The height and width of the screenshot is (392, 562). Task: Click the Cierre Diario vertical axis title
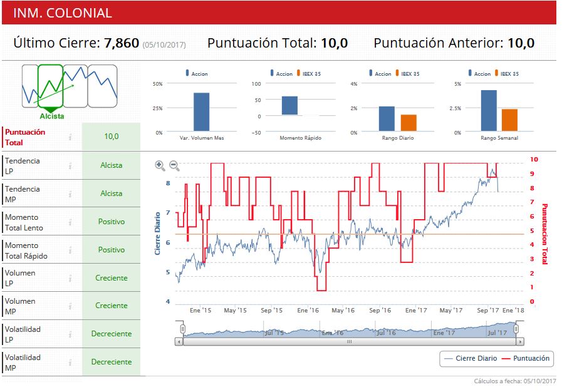coord(157,234)
